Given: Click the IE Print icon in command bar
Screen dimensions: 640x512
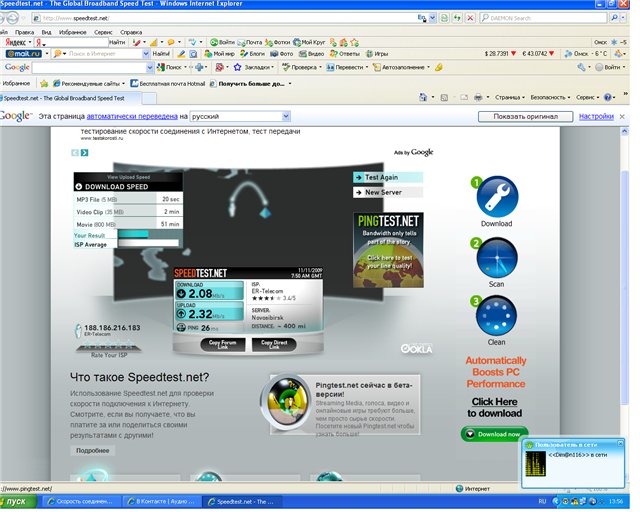Looking at the screenshot, I should (x=478, y=97).
